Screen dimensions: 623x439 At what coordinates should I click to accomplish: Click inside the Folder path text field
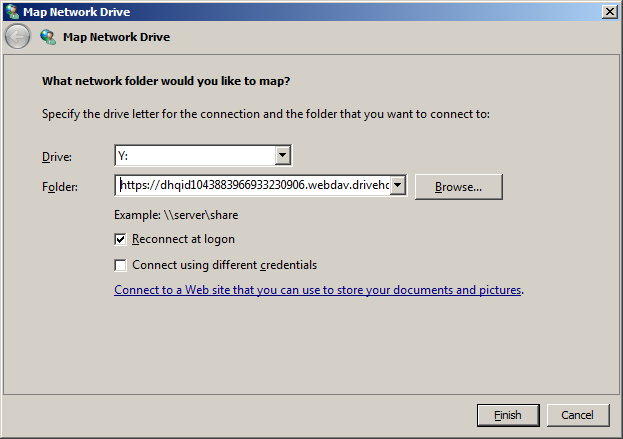point(252,185)
